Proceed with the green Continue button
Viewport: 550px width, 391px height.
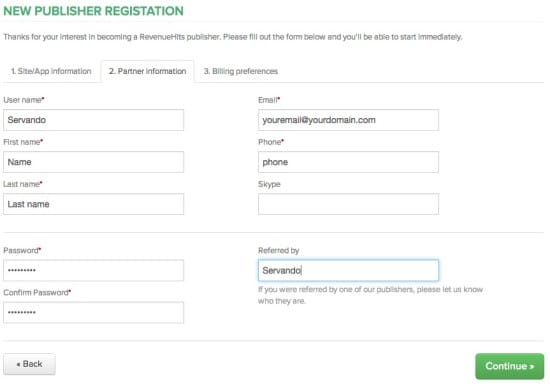pyautogui.click(x=510, y=366)
